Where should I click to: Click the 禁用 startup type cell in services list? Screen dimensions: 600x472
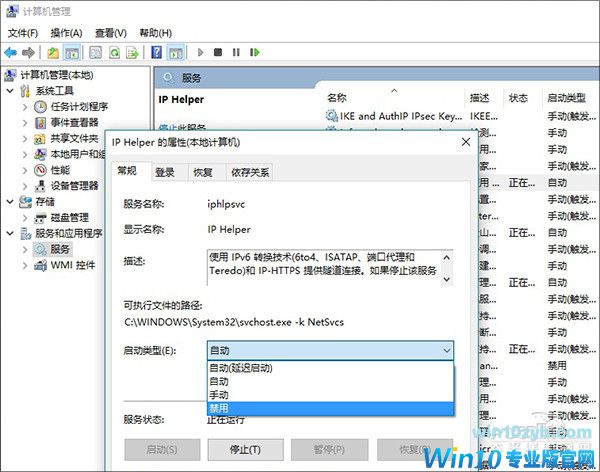pyautogui.click(x=557, y=366)
